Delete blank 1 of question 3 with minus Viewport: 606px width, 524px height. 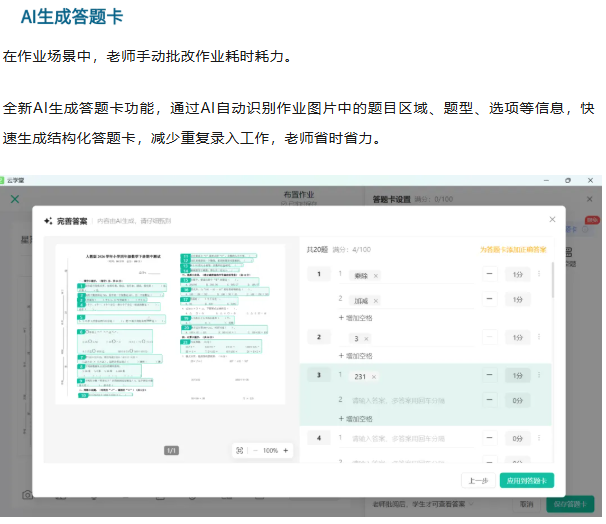tap(489, 375)
